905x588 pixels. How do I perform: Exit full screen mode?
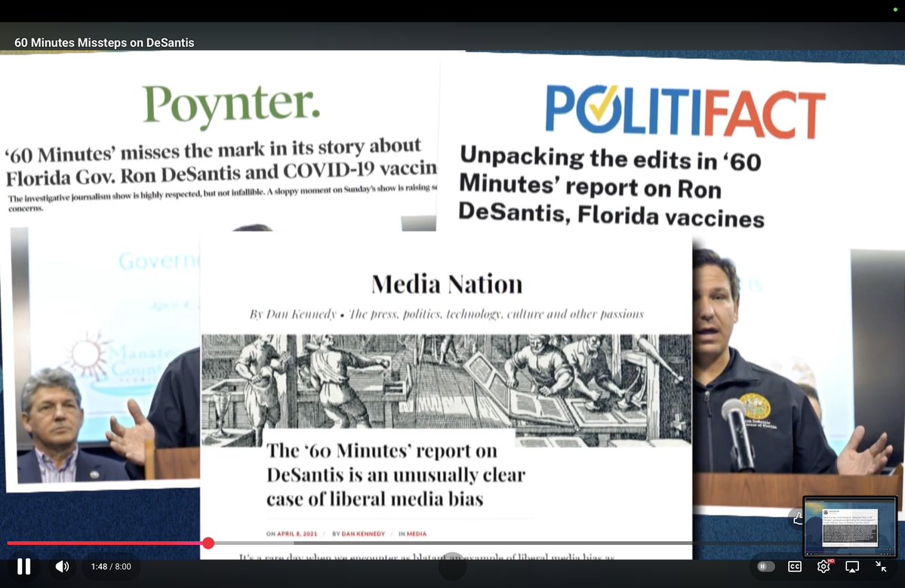pos(882,567)
